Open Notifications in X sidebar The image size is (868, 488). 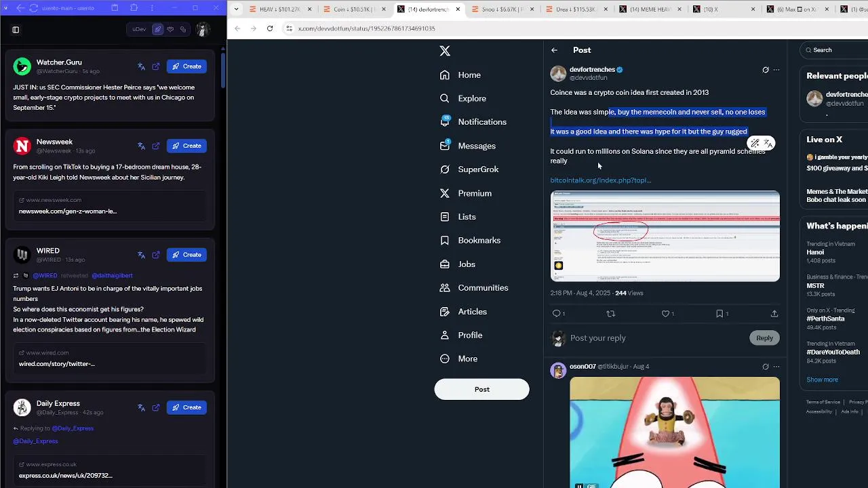point(474,122)
